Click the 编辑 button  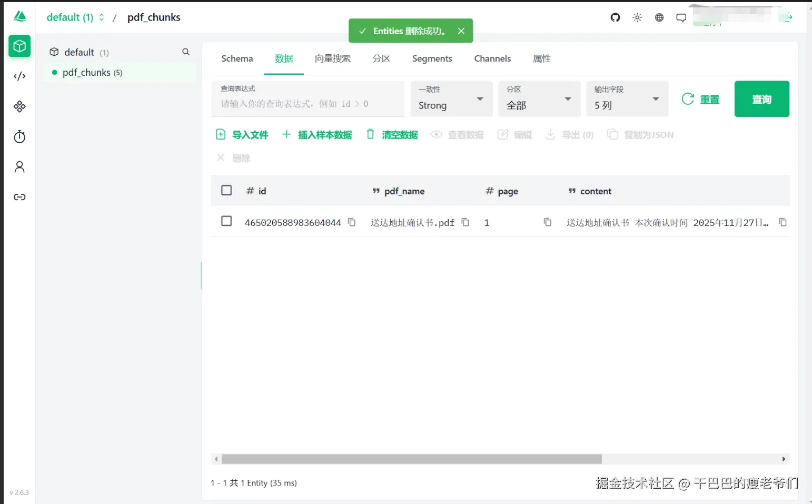pyautogui.click(x=515, y=135)
